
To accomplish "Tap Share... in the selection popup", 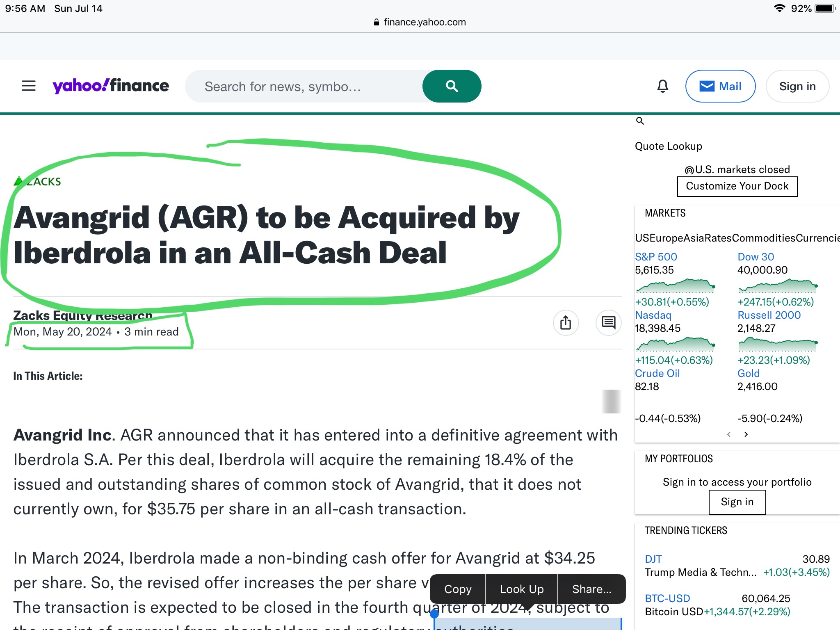I will 592,589.
